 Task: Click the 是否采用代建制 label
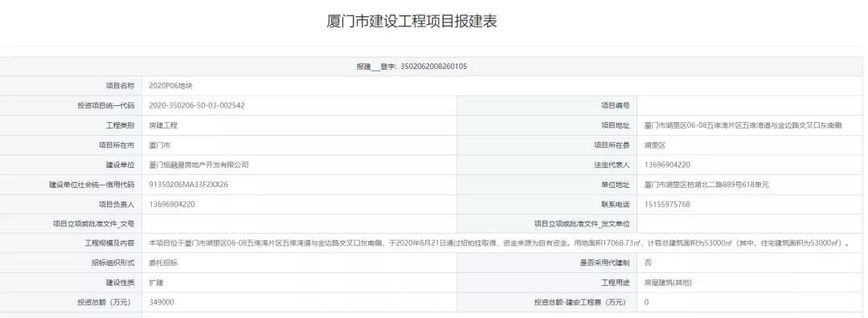tap(604, 263)
